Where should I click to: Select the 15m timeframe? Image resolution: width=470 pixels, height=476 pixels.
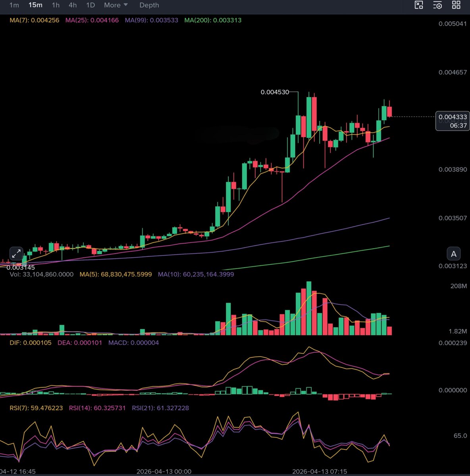pyautogui.click(x=35, y=5)
